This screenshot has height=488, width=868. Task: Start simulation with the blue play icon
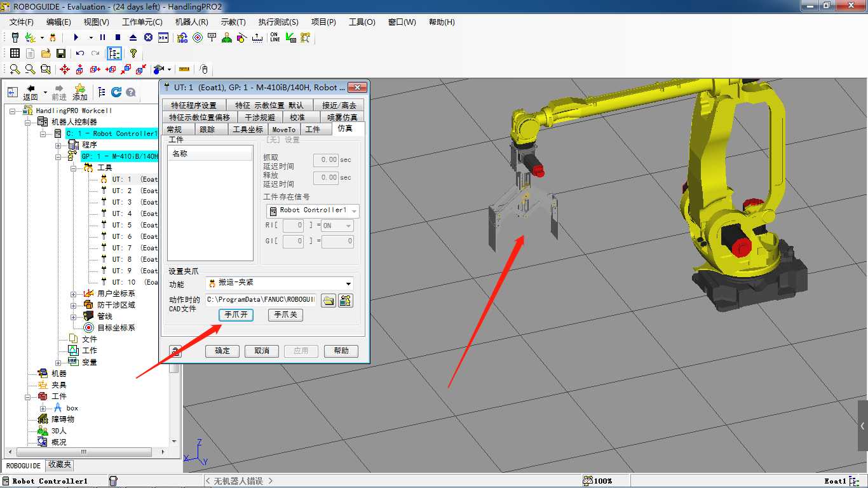coord(76,37)
